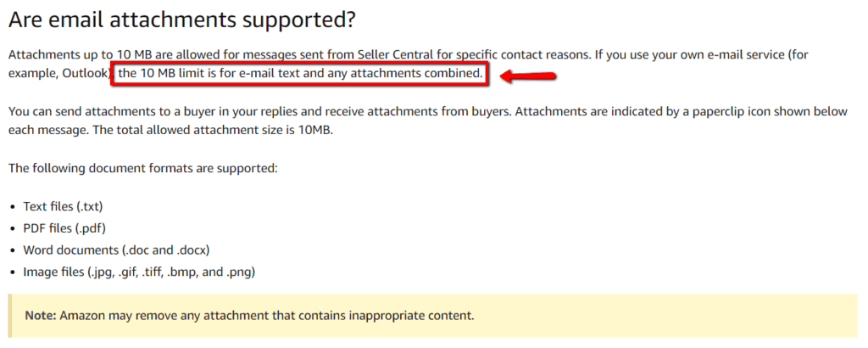This screenshot has width=868, height=348.
Task: Click the red-boxed 10 MB limit sentence
Action: click(299, 74)
